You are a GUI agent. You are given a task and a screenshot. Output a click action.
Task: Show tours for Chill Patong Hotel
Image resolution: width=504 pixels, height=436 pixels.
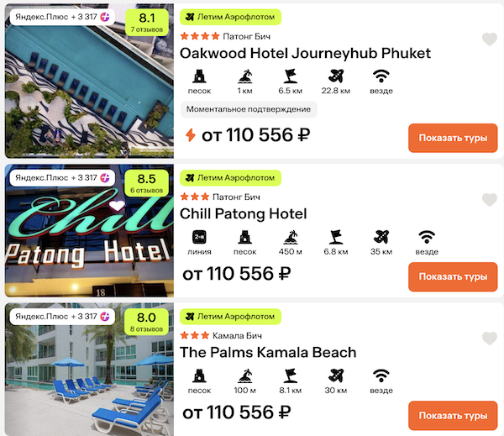coord(453,277)
